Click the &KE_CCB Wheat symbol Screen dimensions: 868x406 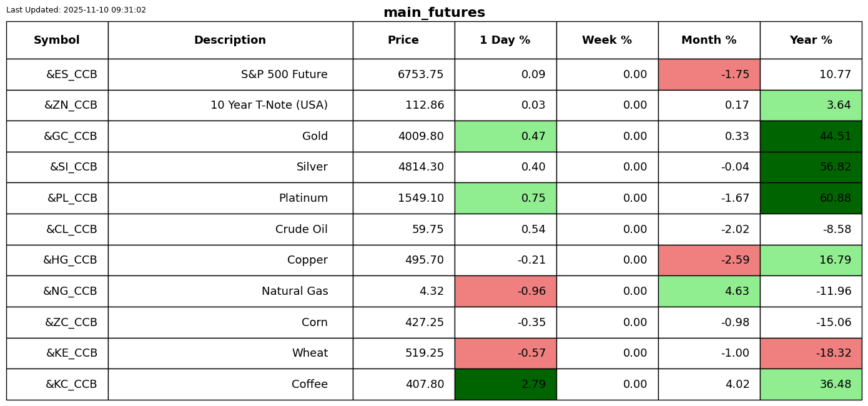[x=71, y=353]
